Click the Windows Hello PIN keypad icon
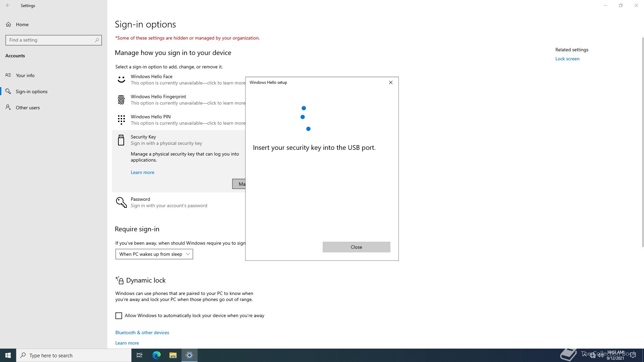This screenshot has width=644, height=362. tap(121, 120)
